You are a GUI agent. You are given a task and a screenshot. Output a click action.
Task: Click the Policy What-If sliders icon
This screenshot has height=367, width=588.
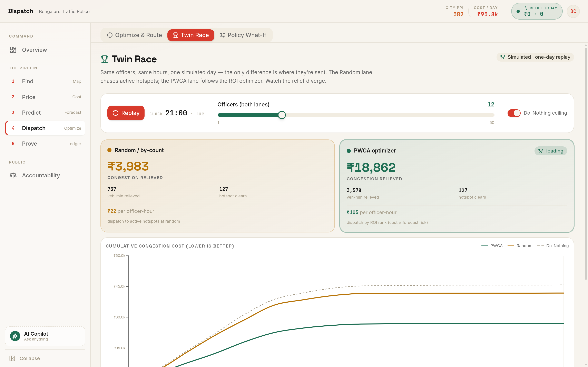point(222,35)
